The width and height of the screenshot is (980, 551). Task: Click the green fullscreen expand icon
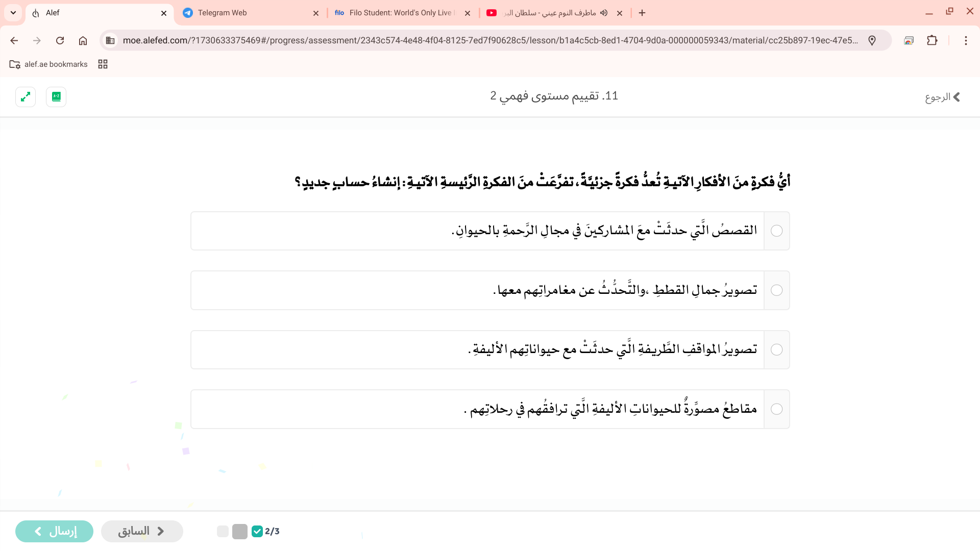26,96
